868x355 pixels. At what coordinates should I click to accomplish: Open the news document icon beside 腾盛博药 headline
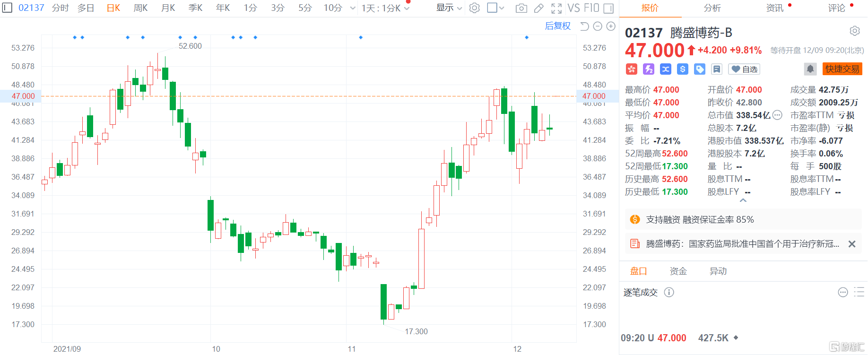tap(635, 244)
